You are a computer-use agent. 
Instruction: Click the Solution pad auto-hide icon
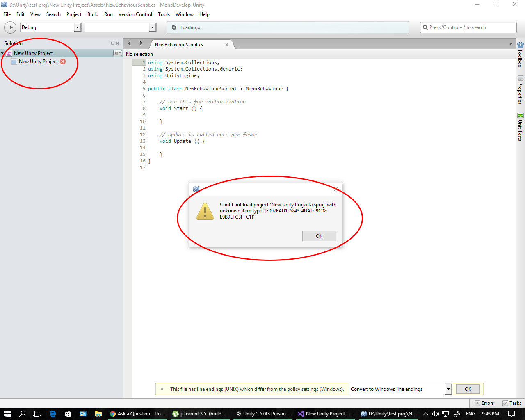point(112,43)
